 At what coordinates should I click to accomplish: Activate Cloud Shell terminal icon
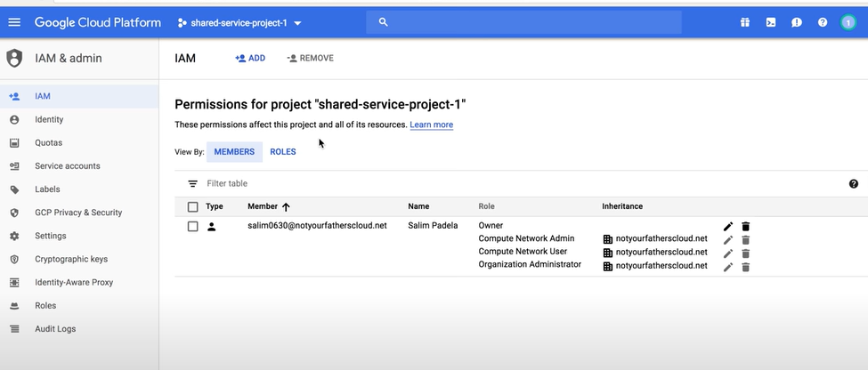coord(771,22)
